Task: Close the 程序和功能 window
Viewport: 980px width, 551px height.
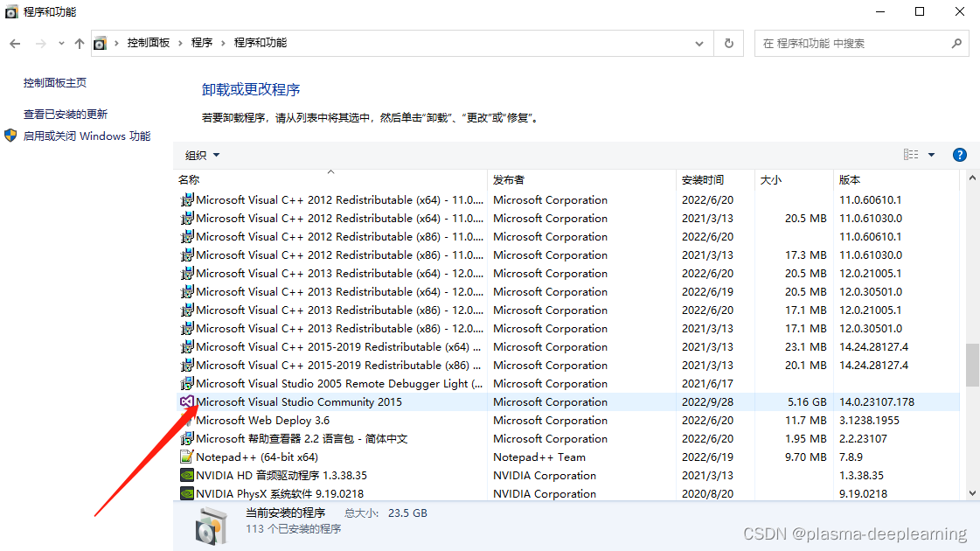Action: point(960,12)
